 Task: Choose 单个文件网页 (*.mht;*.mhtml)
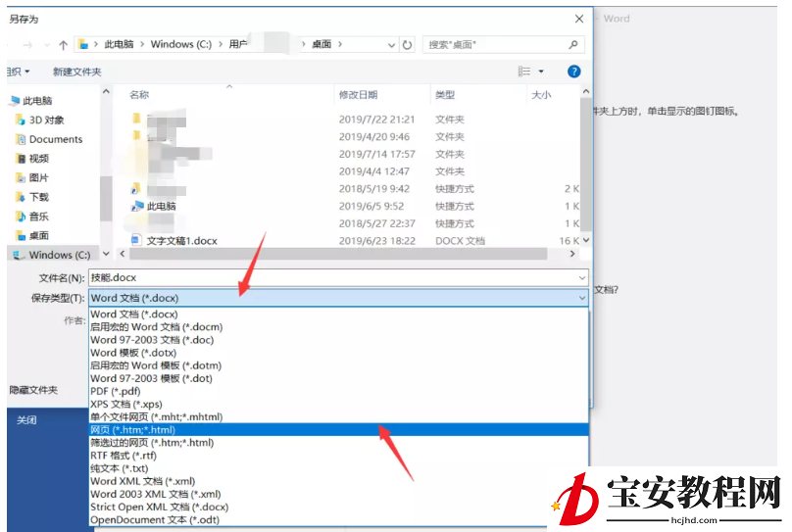point(338,417)
